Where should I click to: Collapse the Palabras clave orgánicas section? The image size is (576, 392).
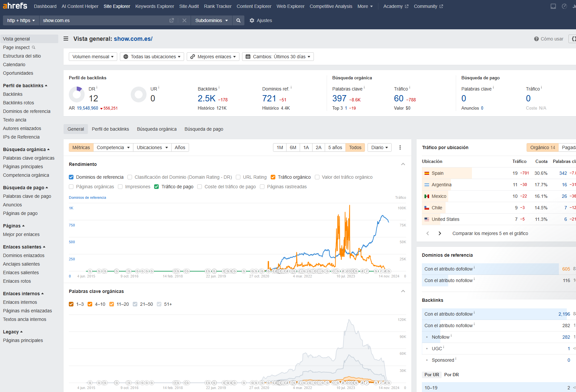pos(403,291)
